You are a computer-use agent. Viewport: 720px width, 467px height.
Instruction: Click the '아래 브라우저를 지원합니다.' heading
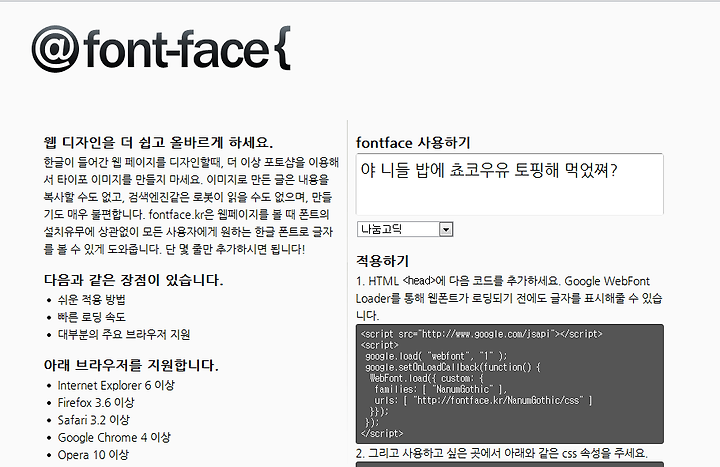pos(131,365)
